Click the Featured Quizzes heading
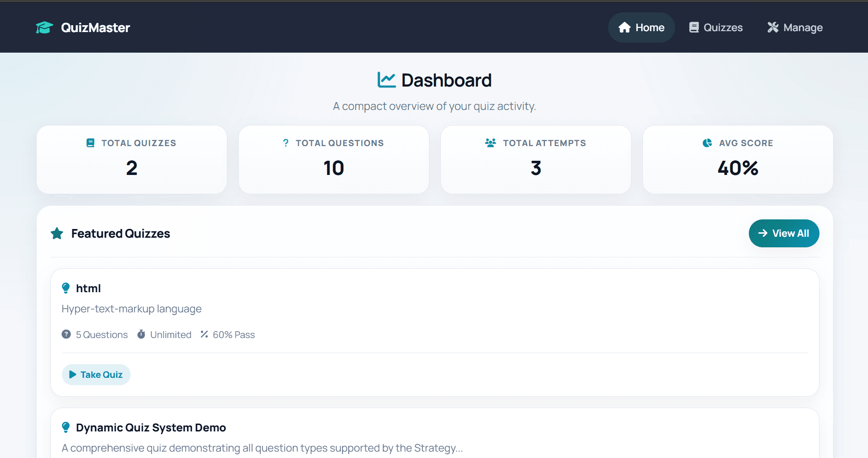This screenshot has width=868, height=458. (x=121, y=234)
